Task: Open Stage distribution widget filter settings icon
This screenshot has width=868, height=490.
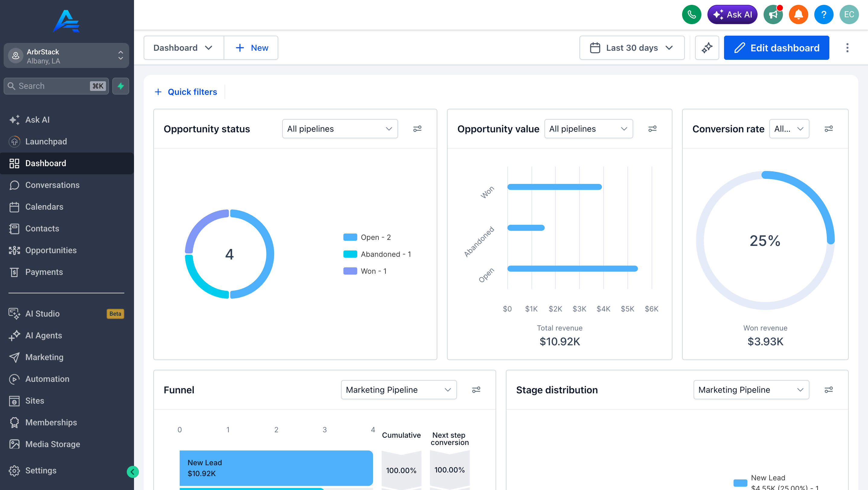Action: (x=828, y=390)
